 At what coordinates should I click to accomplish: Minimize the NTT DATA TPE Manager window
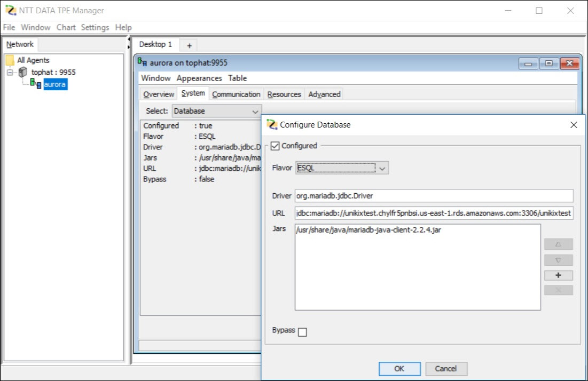pyautogui.click(x=508, y=11)
